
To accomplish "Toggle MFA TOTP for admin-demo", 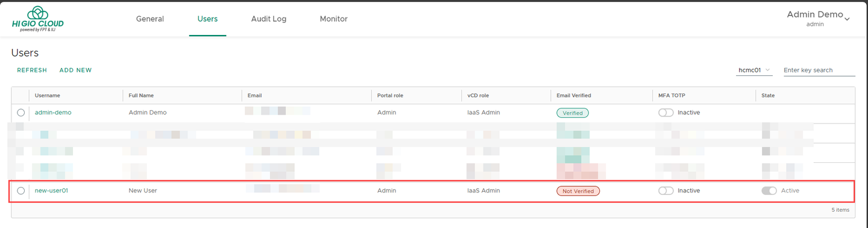I will click(x=666, y=113).
